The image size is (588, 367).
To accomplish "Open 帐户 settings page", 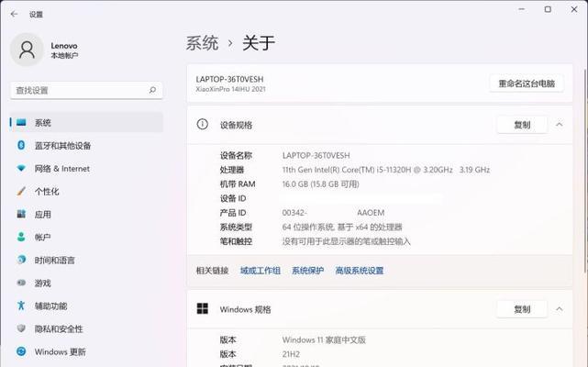I will pos(86,237).
